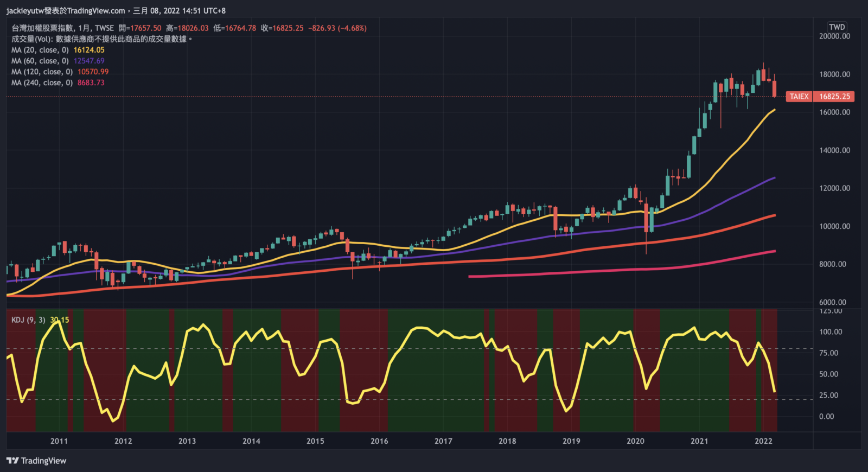Click the 2020 label on time axis
This screenshot has height=472, width=868.
(635, 441)
